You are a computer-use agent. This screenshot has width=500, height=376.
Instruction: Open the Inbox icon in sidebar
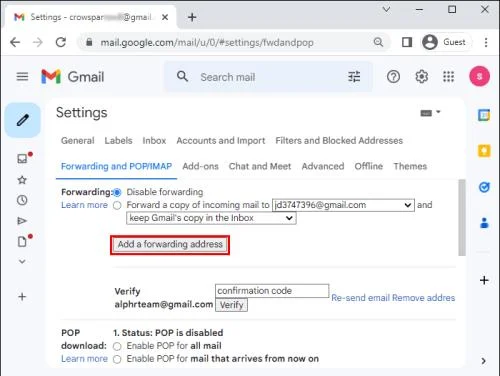pos(22,158)
